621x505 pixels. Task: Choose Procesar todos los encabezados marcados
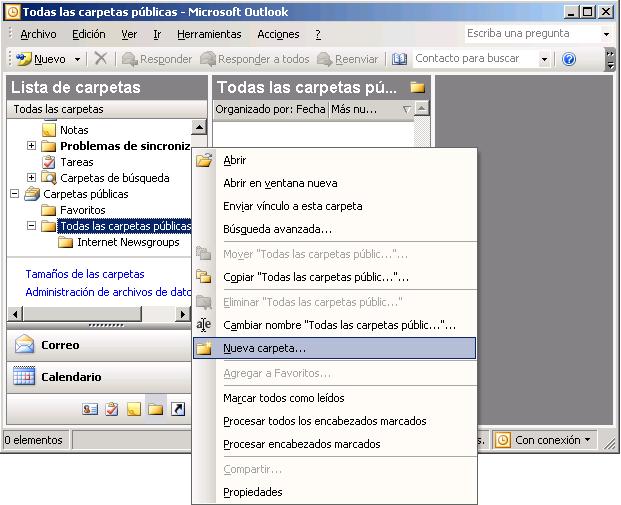(x=335, y=421)
